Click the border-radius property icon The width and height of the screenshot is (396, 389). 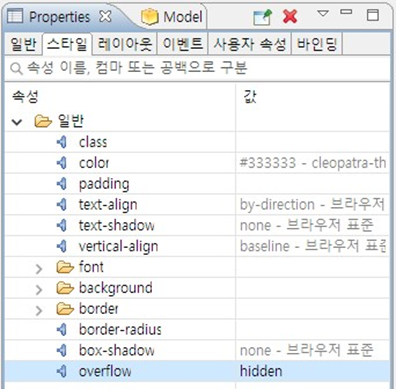(62, 330)
